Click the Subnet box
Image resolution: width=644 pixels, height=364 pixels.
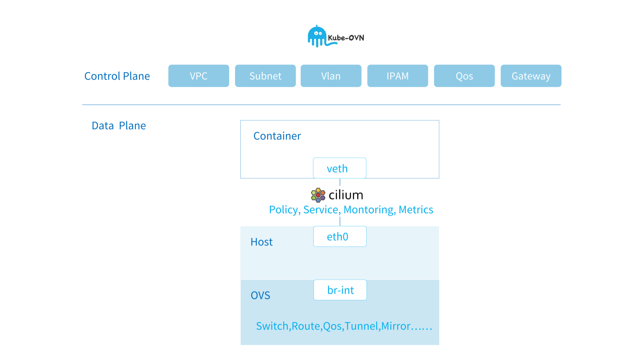[x=265, y=76]
